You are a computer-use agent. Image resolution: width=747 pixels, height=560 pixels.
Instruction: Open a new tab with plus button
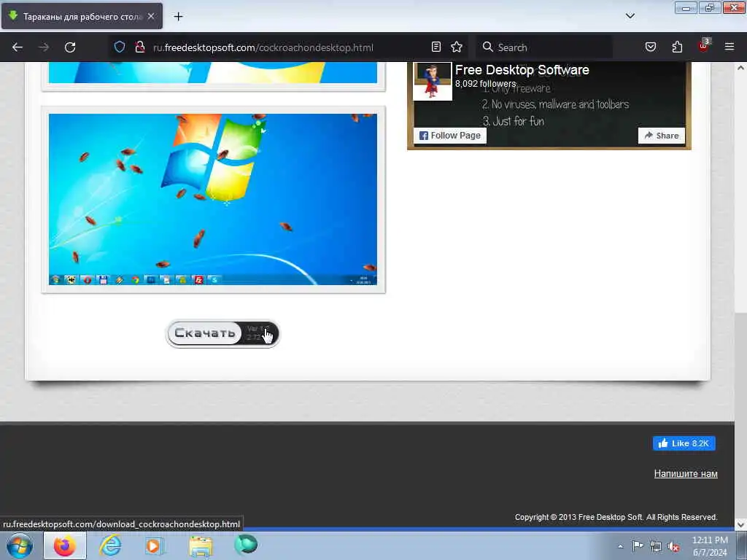click(178, 17)
